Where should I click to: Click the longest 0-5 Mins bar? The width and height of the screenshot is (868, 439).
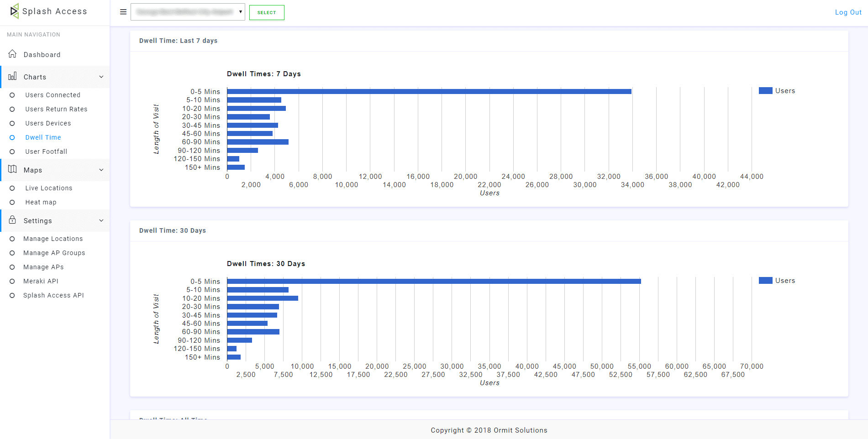click(x=429, y=91)
